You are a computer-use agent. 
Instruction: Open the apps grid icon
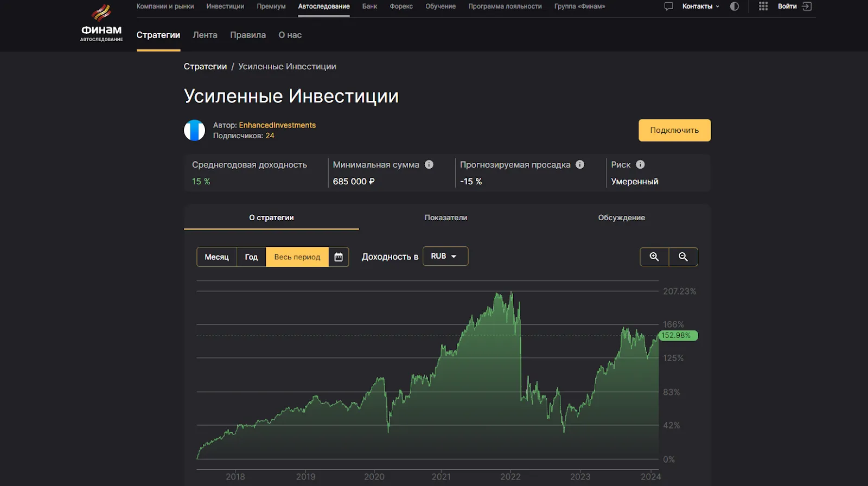click(763, 7)
